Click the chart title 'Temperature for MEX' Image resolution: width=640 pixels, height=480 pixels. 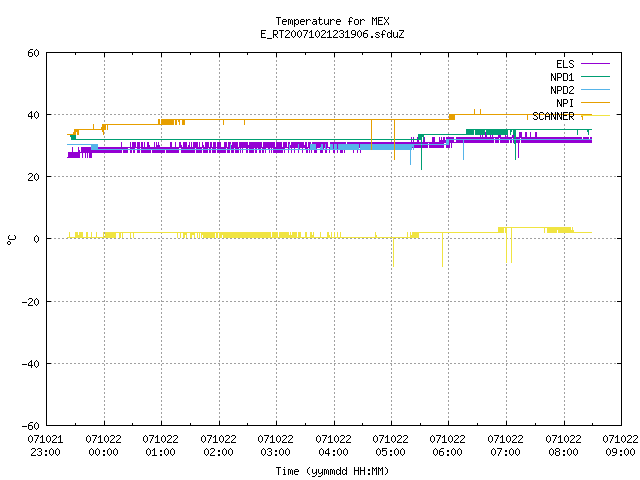point(332,21)
